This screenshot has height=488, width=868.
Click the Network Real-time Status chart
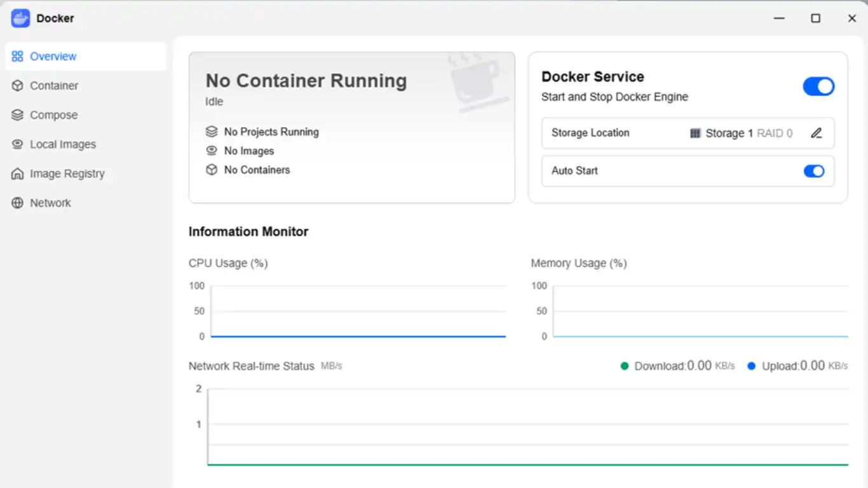point(528,426)
